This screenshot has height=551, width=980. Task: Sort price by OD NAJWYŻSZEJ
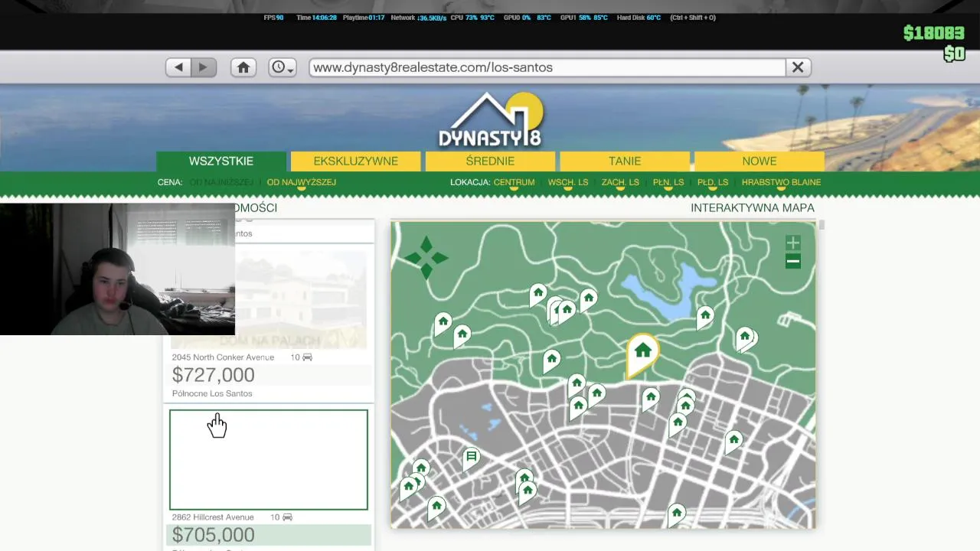click(x=302, y=182)
